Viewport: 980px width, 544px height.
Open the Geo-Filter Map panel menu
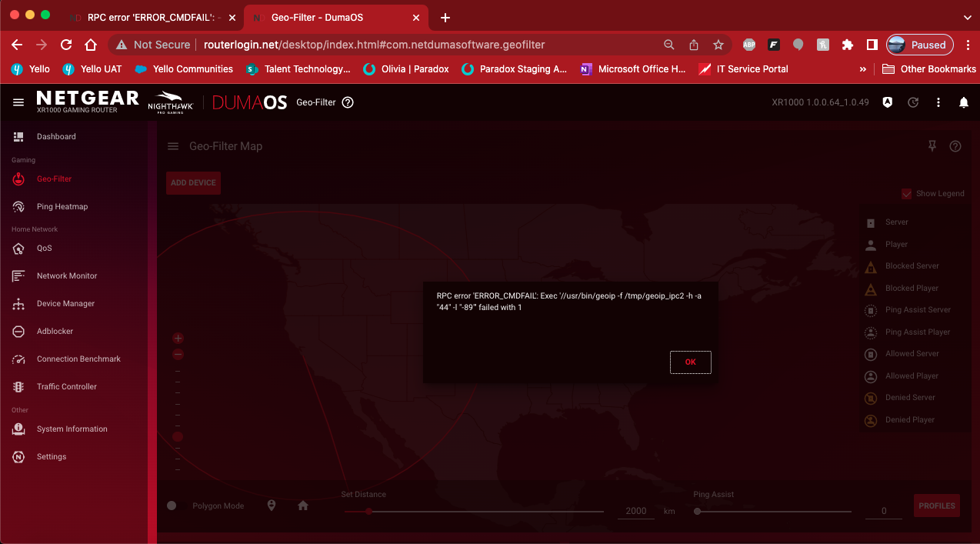click(x=173, y=146)
